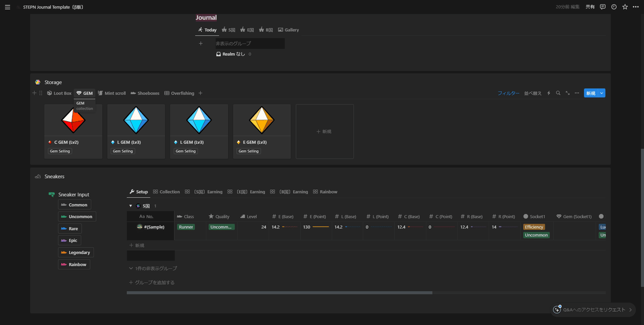644x325 pixels.
Task: Click the Uncommon sneaker button
Action: (77, 217)
